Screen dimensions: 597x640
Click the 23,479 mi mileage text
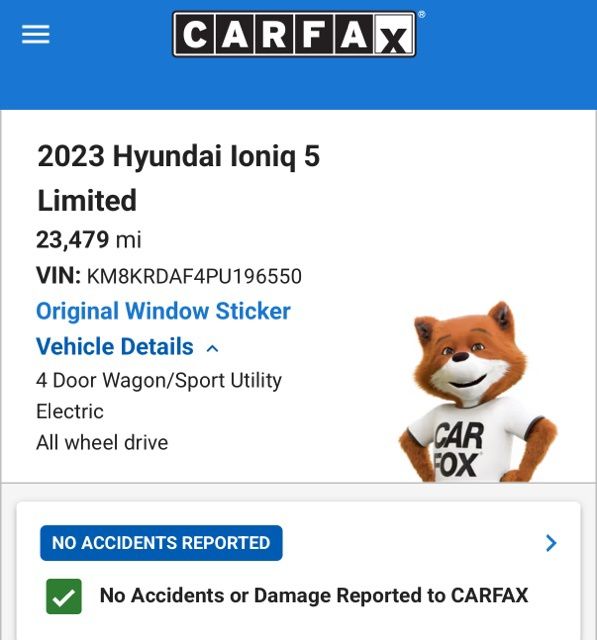pos(89,240)
